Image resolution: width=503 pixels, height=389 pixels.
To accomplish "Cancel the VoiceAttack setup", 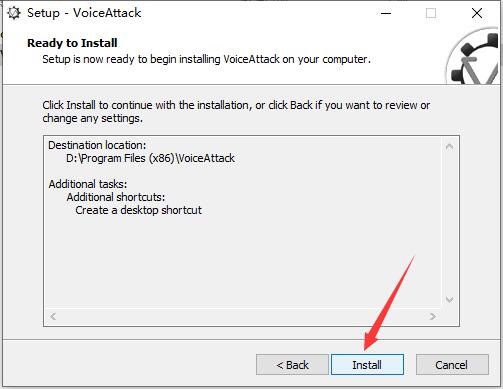I will click(x=452, y=364).
